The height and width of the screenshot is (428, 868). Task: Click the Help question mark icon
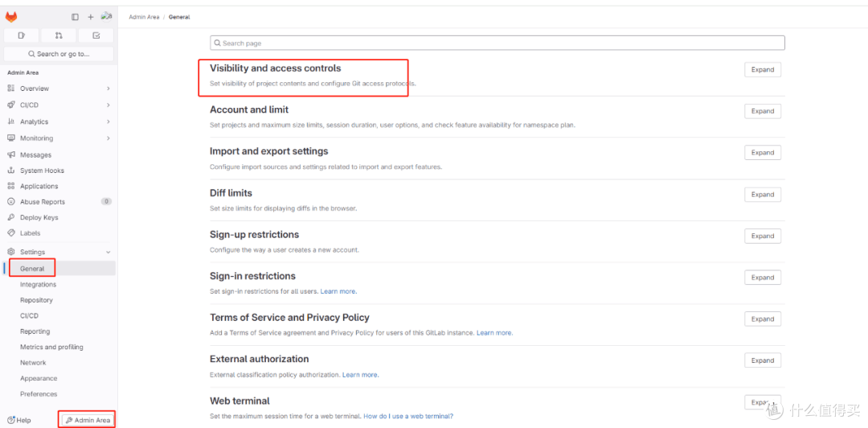[10, 420]
